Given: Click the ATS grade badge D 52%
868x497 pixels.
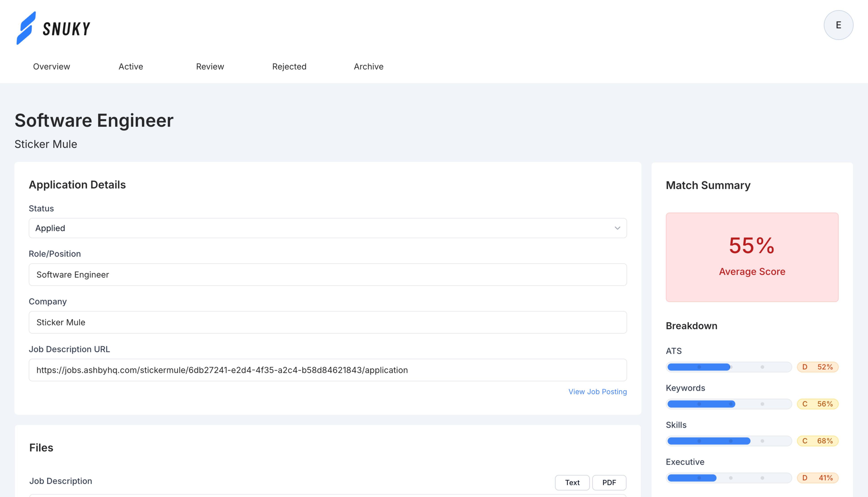Looking at the screenshot, I should [817, 367].
